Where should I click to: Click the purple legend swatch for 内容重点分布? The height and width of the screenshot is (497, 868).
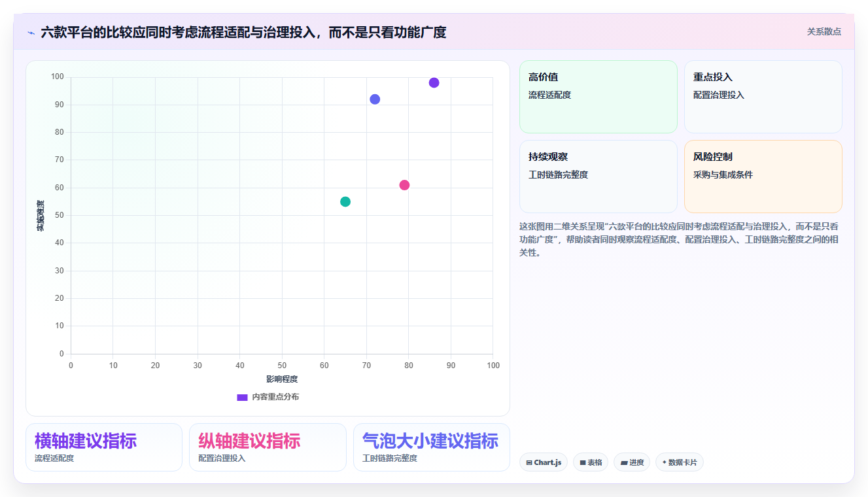[242, 397]
